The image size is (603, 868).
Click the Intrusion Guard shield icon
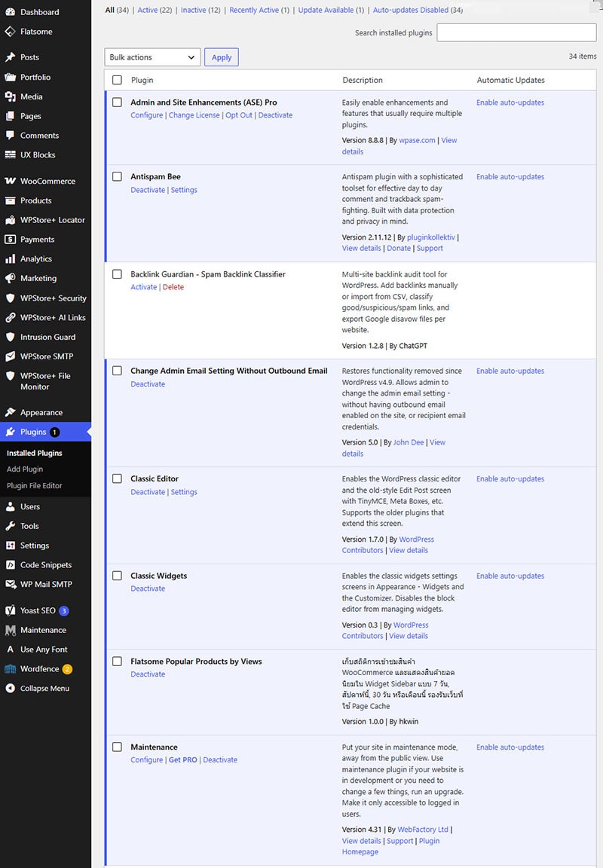coord(10,337)
